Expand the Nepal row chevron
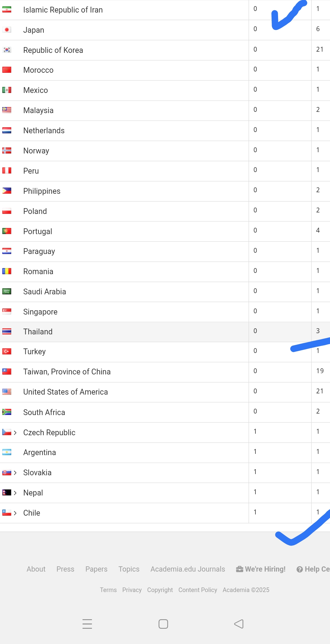Screen dimensions: 330x644 click(x=15, y=493)
